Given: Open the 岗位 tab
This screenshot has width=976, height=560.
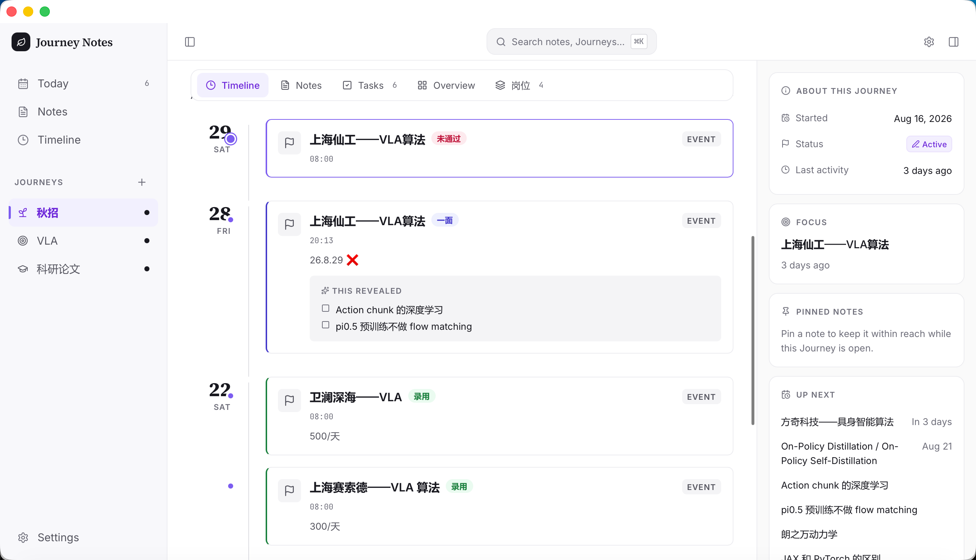Looking at the screenshot, I should point(519,85).
